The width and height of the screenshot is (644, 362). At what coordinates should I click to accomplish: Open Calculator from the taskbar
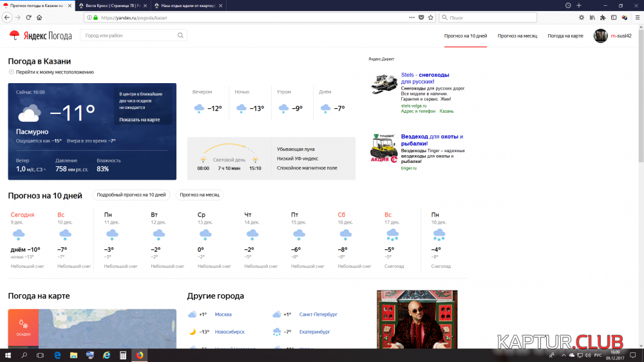point(123,356)
